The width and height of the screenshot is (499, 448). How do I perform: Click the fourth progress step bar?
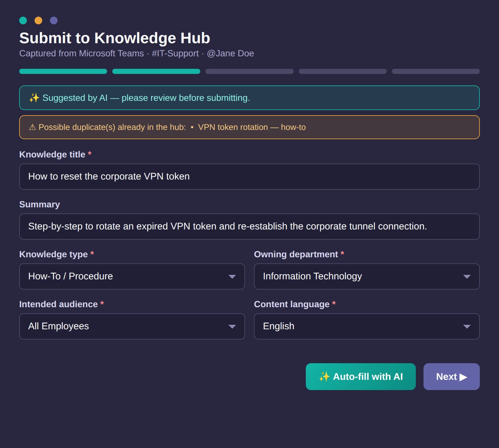pyautogui.click(x=343, y=71)
